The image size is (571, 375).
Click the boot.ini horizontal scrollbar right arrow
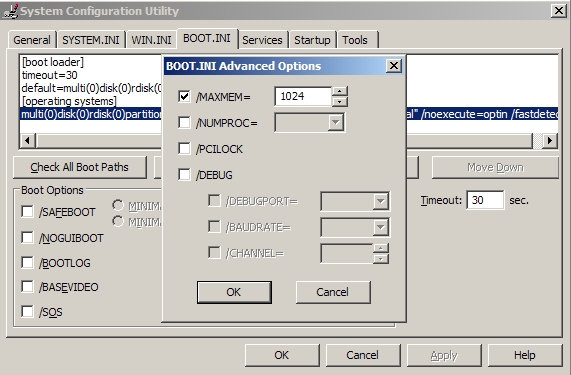550,140
